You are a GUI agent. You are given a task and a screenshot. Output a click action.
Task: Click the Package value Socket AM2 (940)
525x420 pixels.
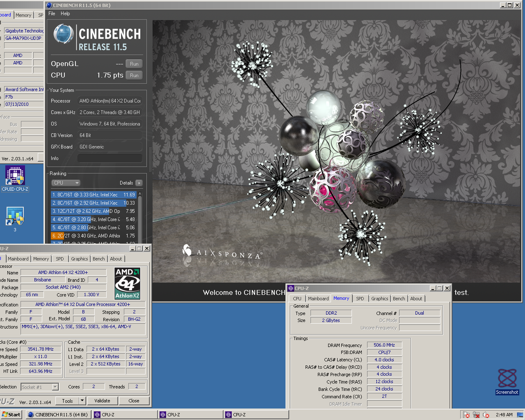pyautogui.click(x=63, y=287)
